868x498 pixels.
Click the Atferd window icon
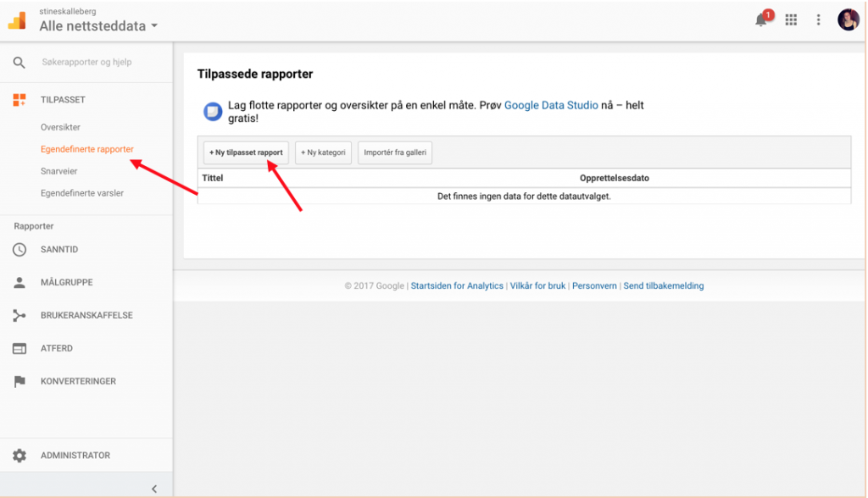[x=19, y=349]
